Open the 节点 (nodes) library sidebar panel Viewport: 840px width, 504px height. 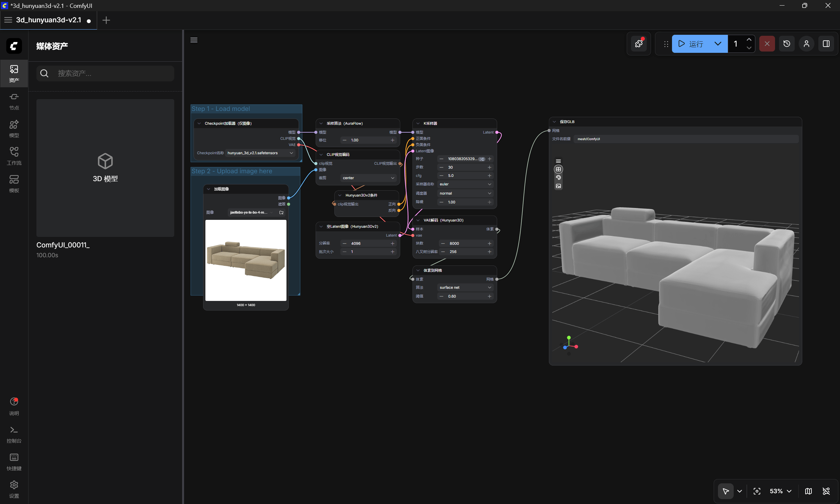14,101
